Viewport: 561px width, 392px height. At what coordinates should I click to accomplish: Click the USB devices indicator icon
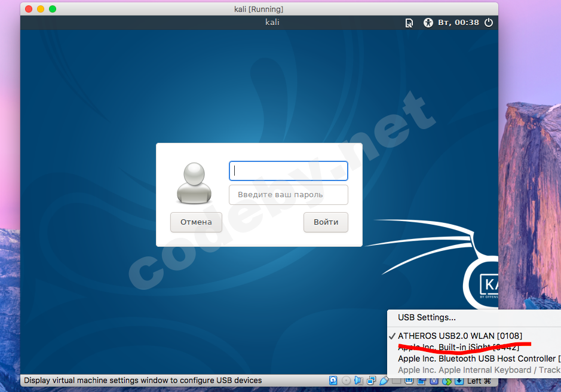(384, 380)
